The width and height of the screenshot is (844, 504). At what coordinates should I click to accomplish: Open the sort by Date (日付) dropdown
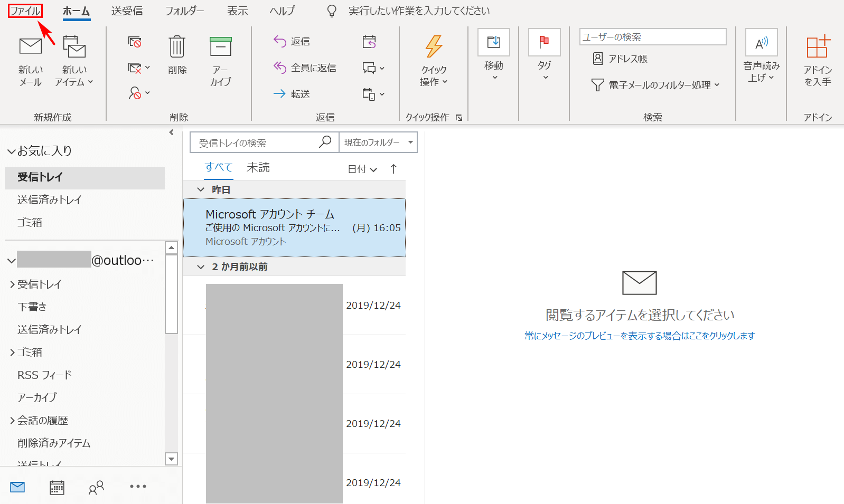tap(362, 169)
